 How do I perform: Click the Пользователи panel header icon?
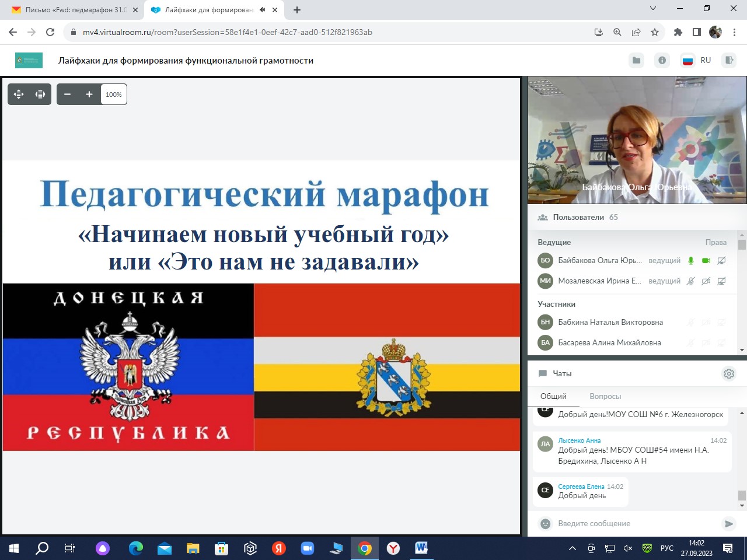543,217
